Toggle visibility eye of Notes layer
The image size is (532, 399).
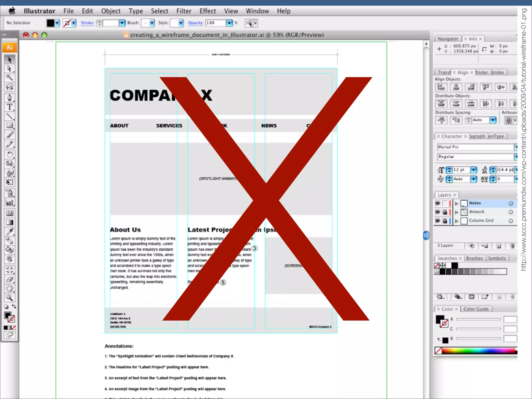tap(438, 203)
